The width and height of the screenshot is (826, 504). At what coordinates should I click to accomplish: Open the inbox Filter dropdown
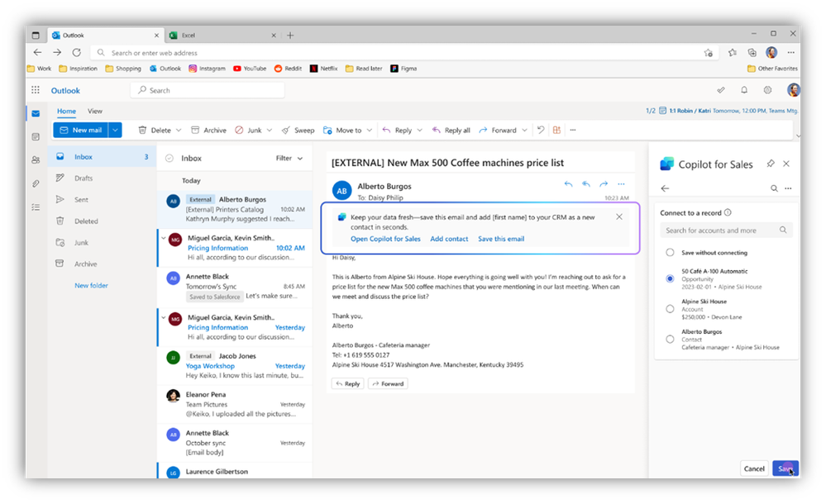tap(289, 158)
